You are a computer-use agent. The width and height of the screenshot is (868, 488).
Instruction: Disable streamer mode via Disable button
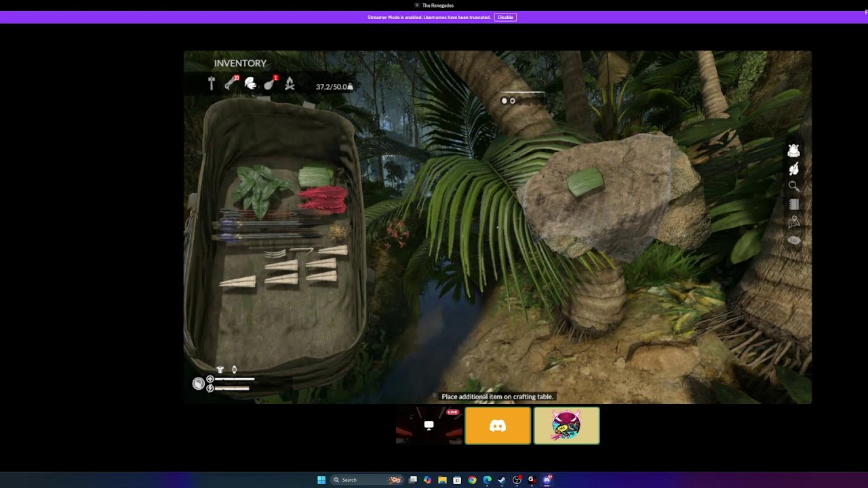505,17
